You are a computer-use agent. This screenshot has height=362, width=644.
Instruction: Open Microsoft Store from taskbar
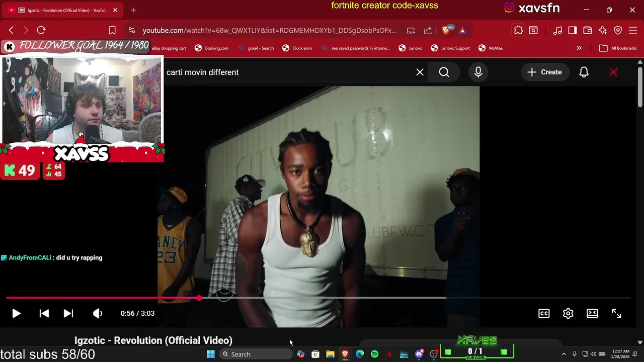(315, 354)
